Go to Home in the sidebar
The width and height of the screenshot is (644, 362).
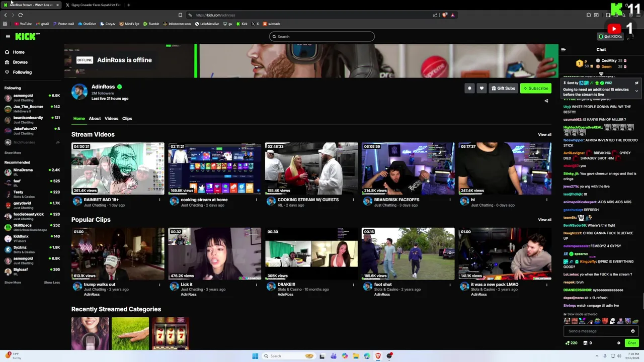pyautogui.click(x=19, y=52)
